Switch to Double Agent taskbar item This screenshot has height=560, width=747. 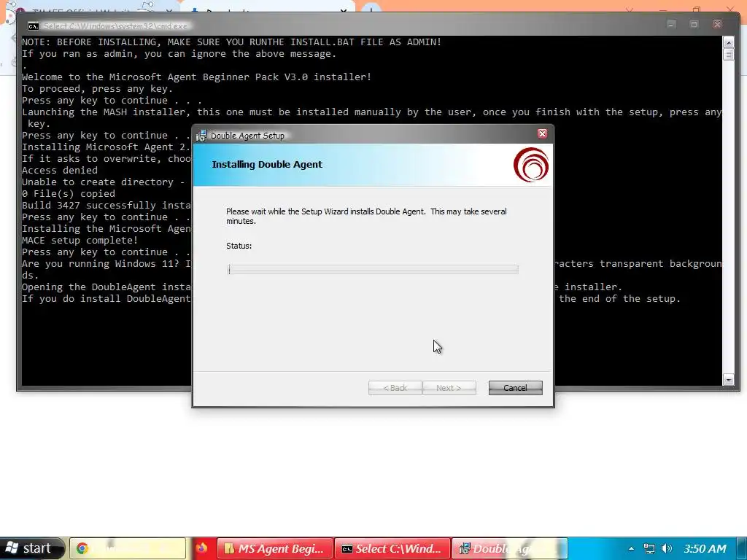click(510, 548)
